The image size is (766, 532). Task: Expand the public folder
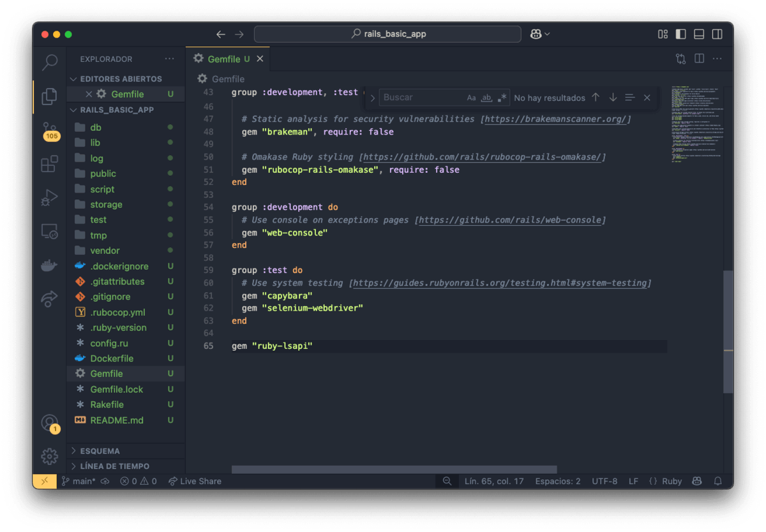126,174
